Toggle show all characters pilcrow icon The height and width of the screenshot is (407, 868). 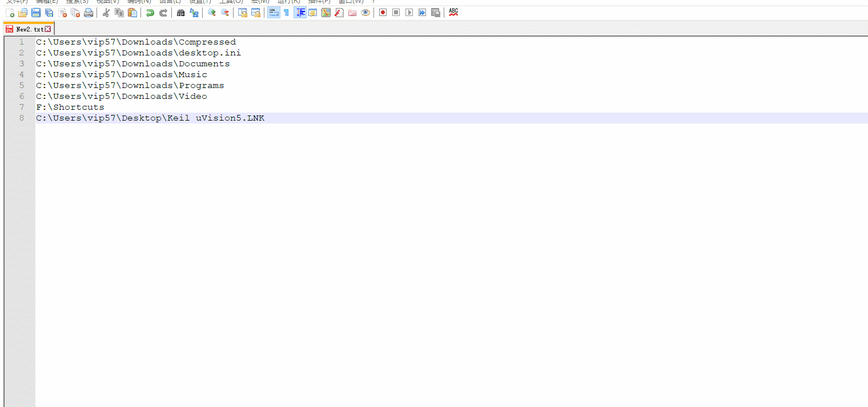click(x=287, y=13)
